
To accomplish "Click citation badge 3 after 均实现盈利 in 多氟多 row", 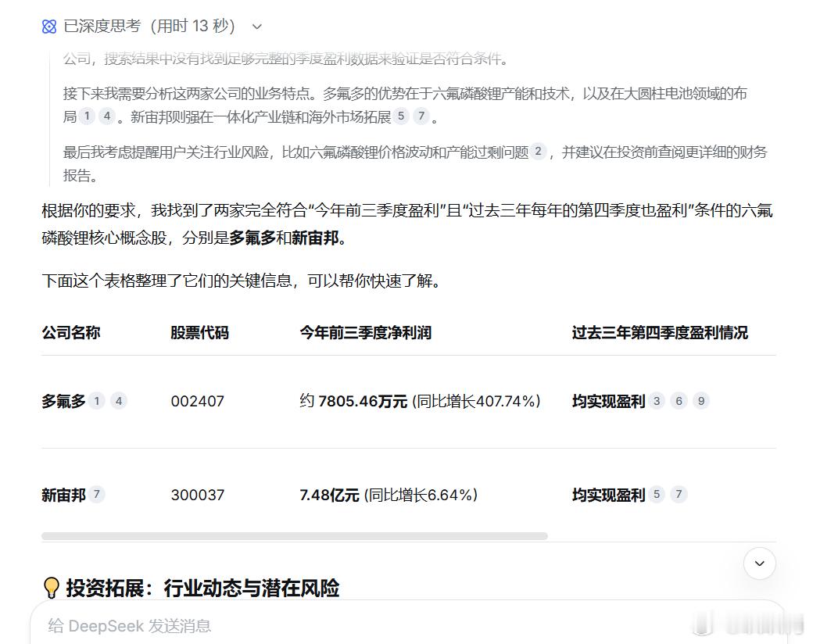I will click(657, 401).
